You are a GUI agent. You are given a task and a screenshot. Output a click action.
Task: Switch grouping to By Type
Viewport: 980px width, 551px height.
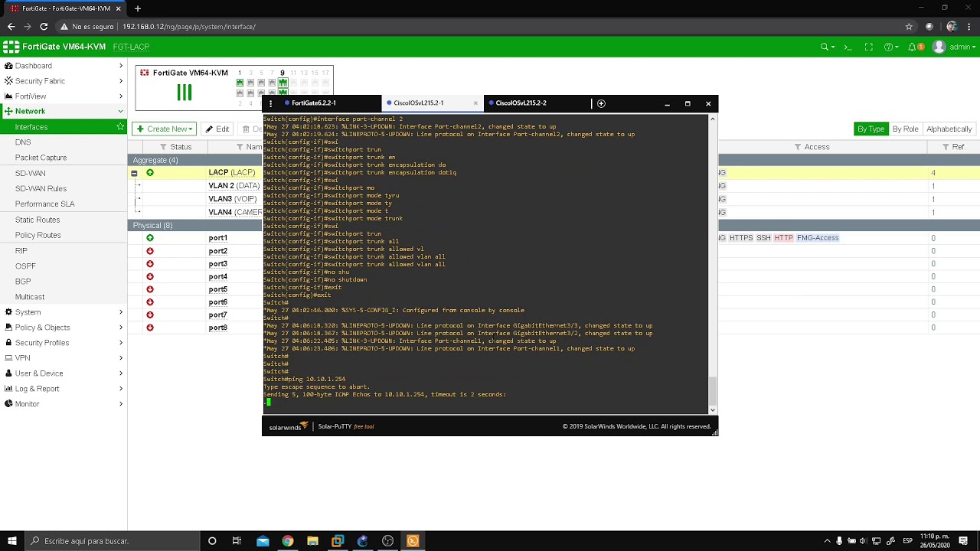(871, 129)
